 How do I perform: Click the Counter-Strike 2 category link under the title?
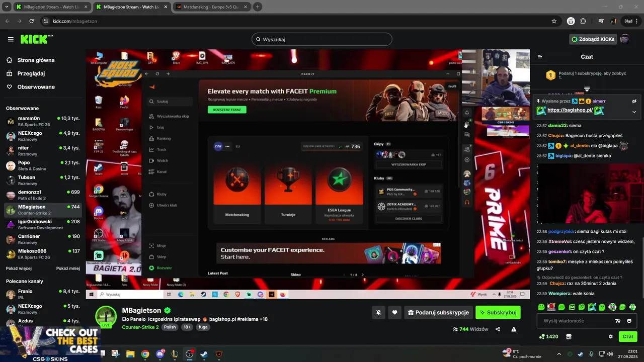point(140,327)
